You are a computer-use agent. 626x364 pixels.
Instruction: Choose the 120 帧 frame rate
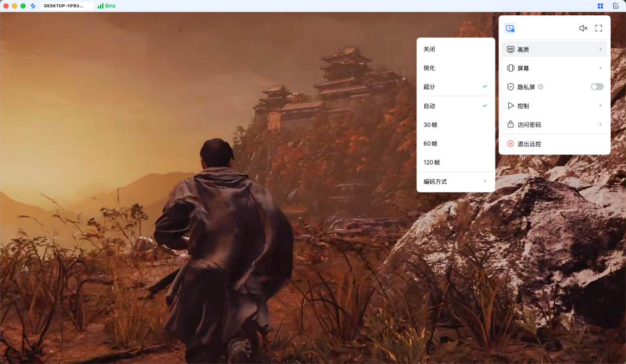click(456, 162)
